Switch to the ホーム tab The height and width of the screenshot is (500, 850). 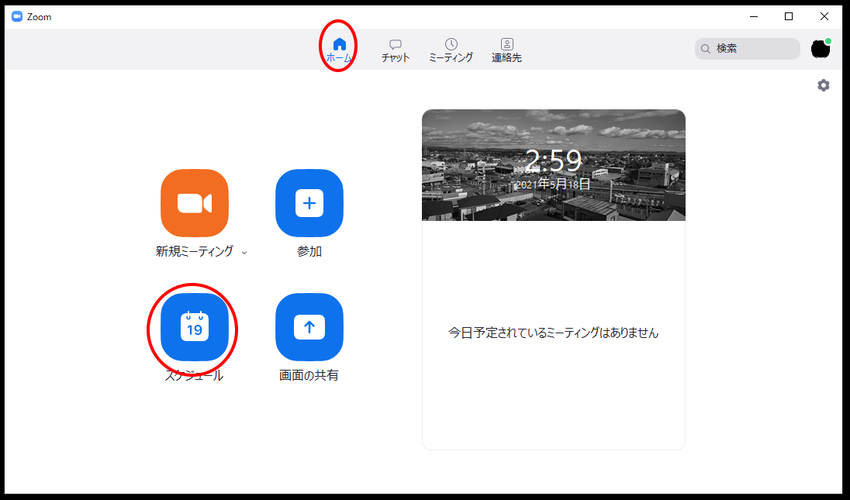coord(339,50)
